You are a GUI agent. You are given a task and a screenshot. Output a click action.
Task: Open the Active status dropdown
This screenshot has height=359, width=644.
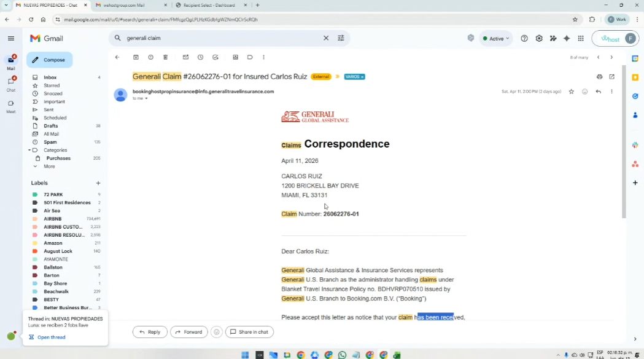tap(496, 38)
